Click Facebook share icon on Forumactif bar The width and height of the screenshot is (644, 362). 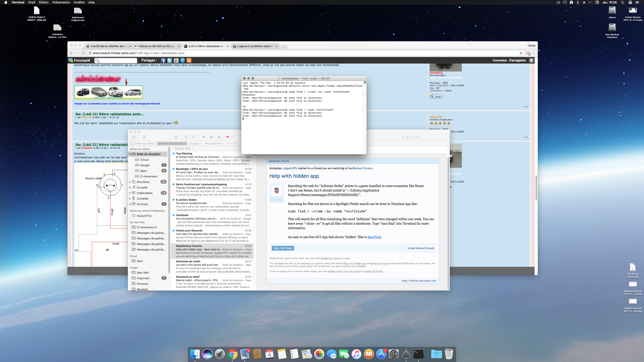pyautogui.click(x=163, y=61)
